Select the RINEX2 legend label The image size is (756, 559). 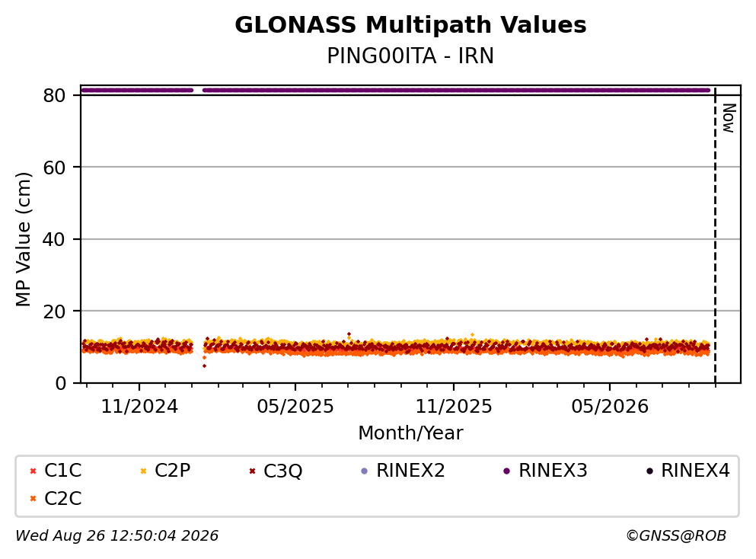[x=411, y=470]
